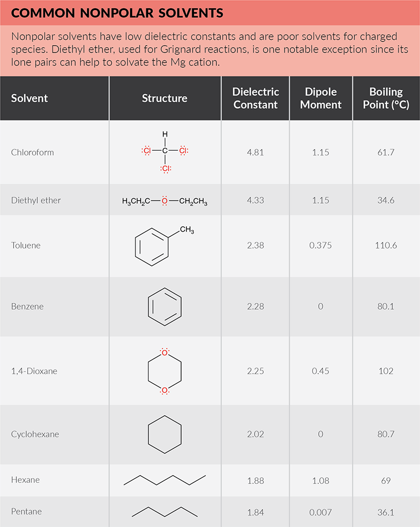Select the Dielectric Constant column header
This screenshot has width=420, height=527.
click(255, 98)
